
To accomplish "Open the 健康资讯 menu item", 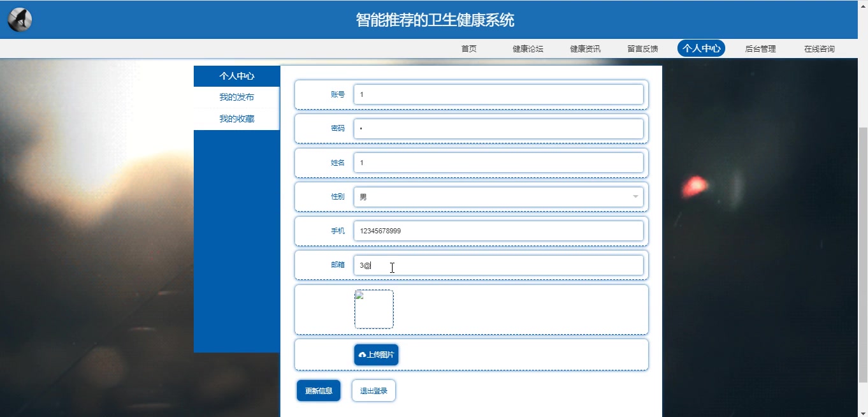I will tap(585, 48).
